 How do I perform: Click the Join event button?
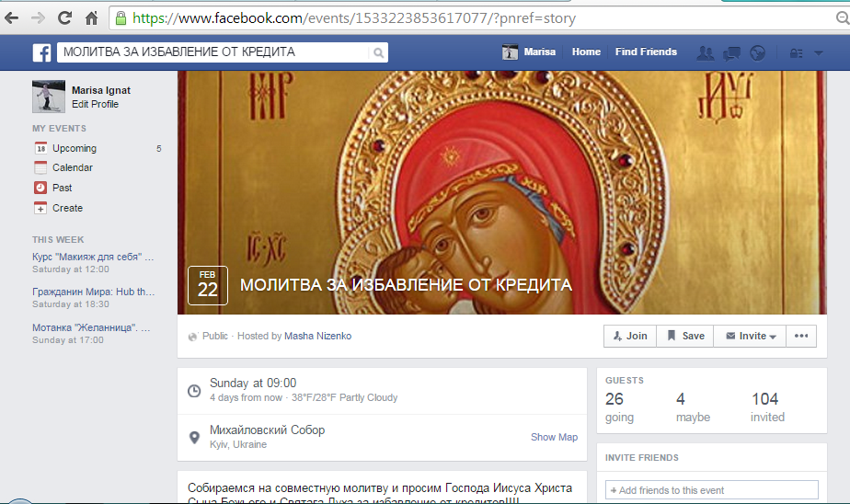pos(630,336)
